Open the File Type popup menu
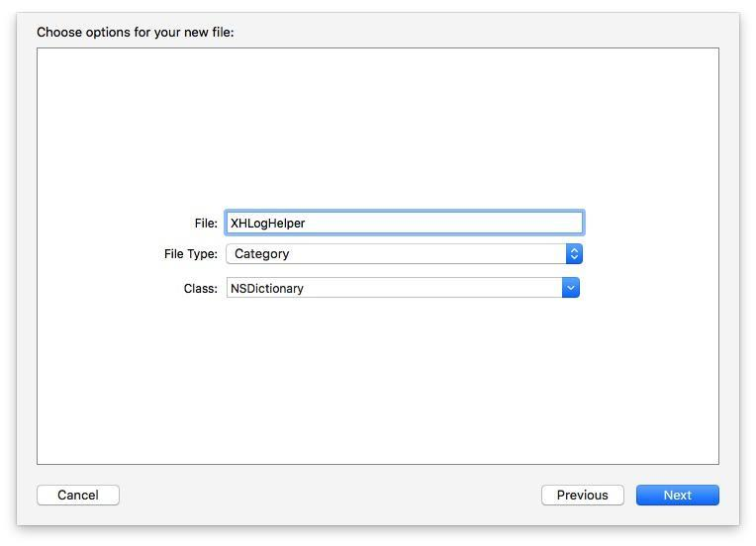756x546 pixels. click(x=396, y=254)
